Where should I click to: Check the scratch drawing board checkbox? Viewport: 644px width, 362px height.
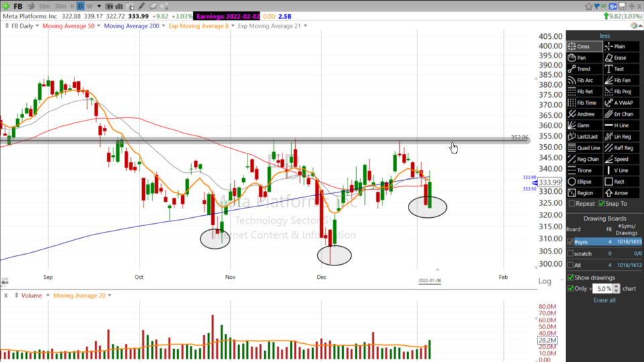coord(570,253)
